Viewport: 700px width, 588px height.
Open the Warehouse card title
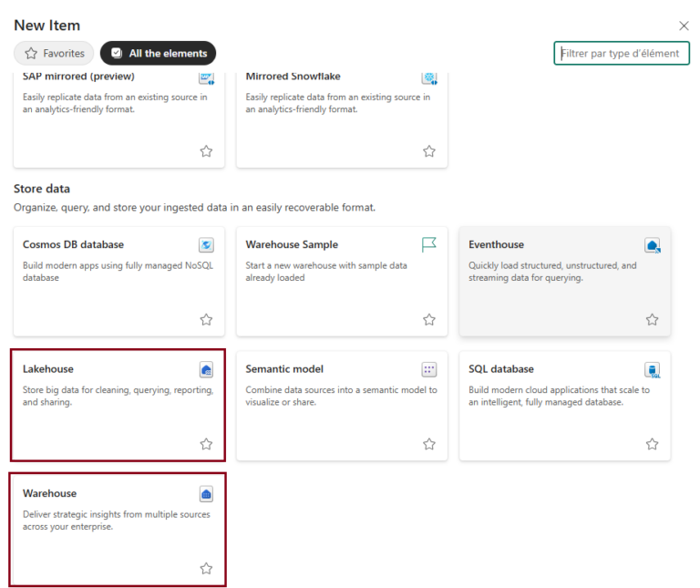pyautogui.click(x=49, y=493)
